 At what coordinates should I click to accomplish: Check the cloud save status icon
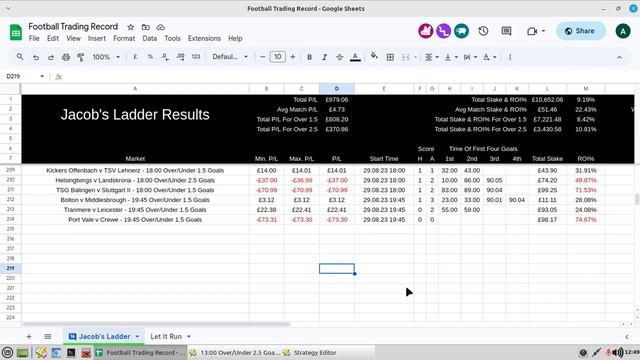(x=161, y=27)
